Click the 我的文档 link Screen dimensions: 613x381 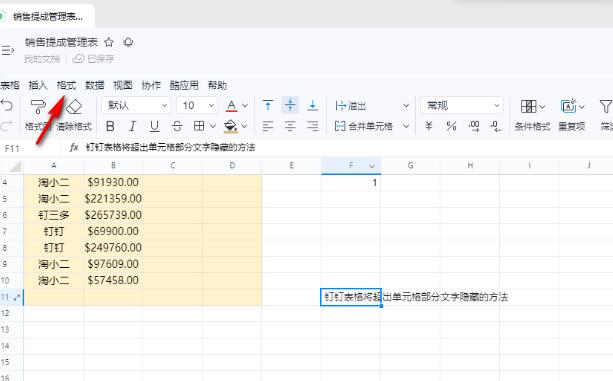click(x=42, y=59)
